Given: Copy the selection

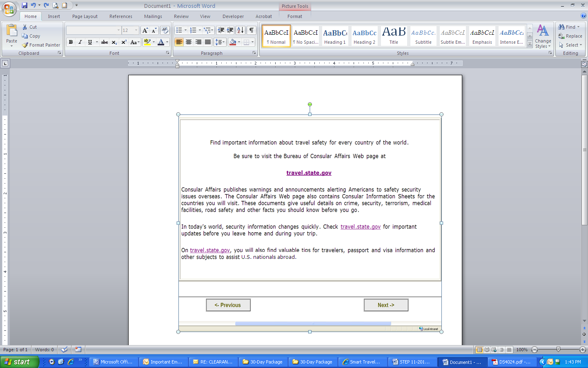Looking at the screenshot, I should pyautogui.click(x=31, y=36).
